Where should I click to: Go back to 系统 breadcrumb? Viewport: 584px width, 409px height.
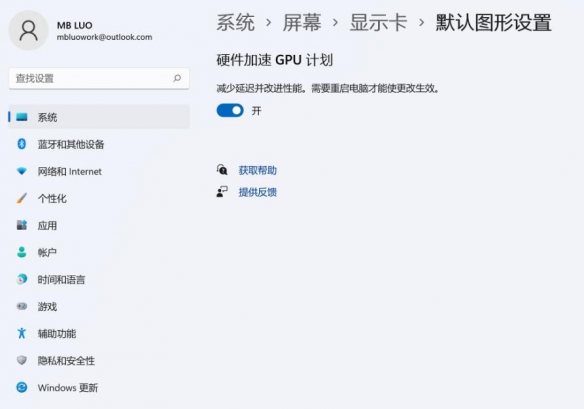click(x=235, y=23)
